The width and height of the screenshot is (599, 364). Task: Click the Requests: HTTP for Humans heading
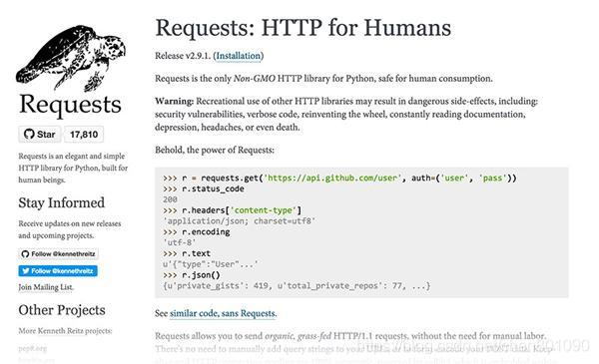[x=302, y=28]
